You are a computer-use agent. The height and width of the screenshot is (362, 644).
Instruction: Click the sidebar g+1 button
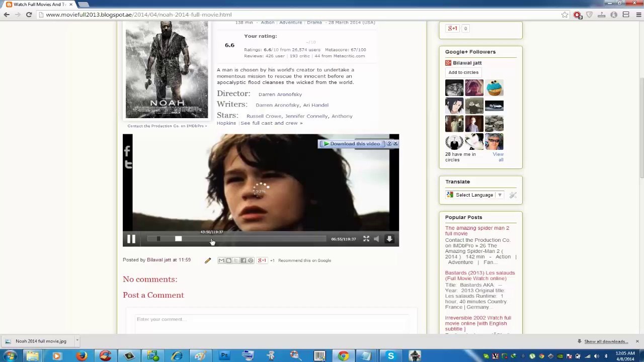pyautogui.click(x=453, y=29)
